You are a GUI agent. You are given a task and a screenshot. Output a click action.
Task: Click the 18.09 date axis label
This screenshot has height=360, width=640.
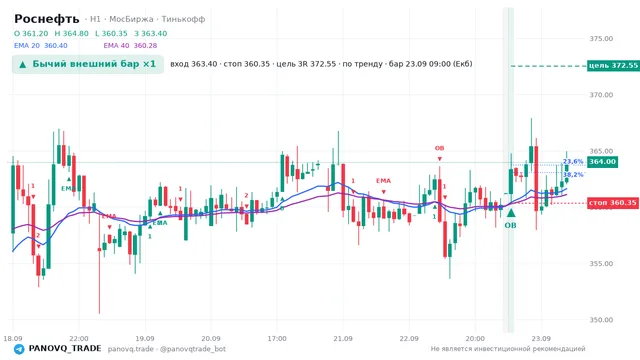13,339
